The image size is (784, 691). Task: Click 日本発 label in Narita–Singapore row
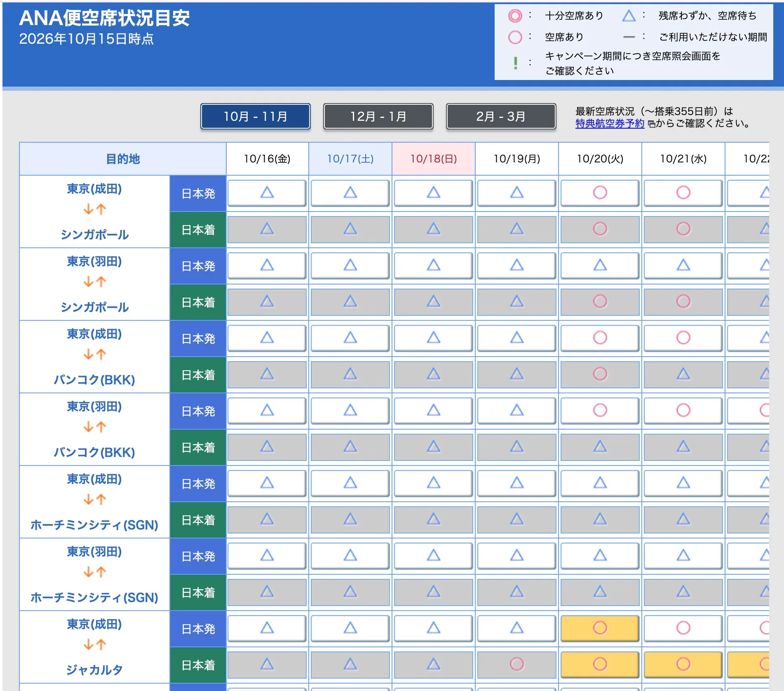(x=198, y=193)
